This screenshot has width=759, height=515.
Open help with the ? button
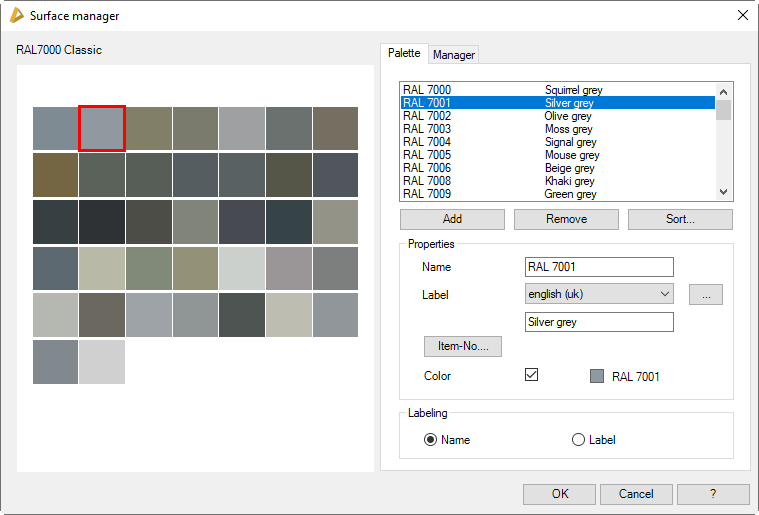point(712,494)
